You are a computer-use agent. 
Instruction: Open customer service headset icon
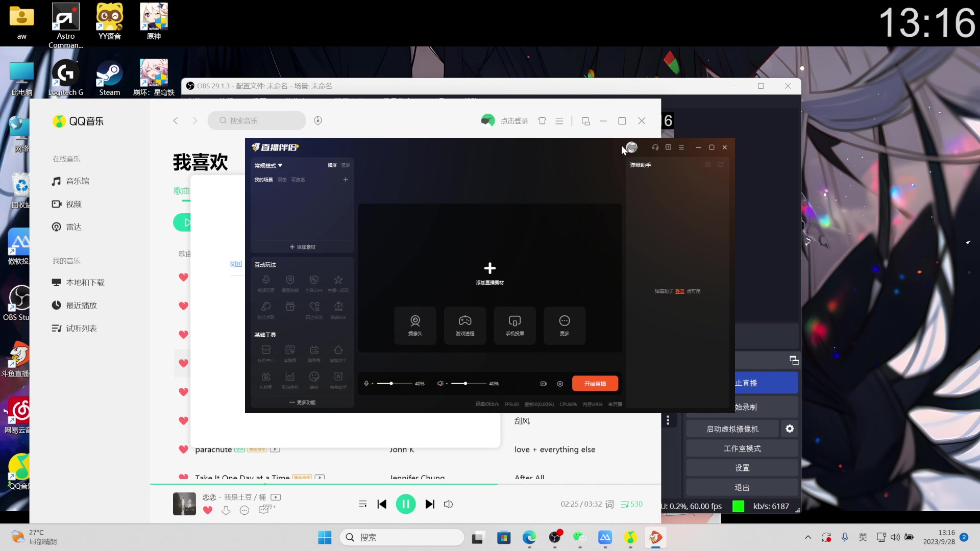[x=655, y=147]
